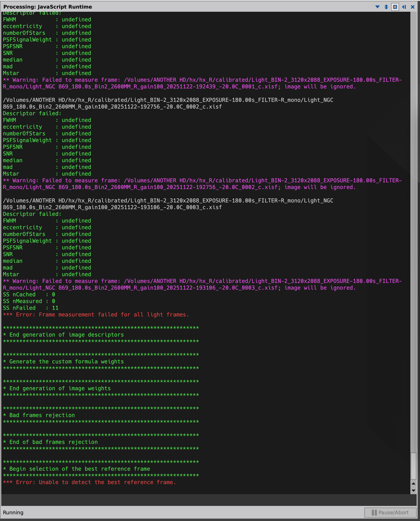Click the scrollbar down arrow
Viewport: 420px width, 521px height.
tap(413, 490)
